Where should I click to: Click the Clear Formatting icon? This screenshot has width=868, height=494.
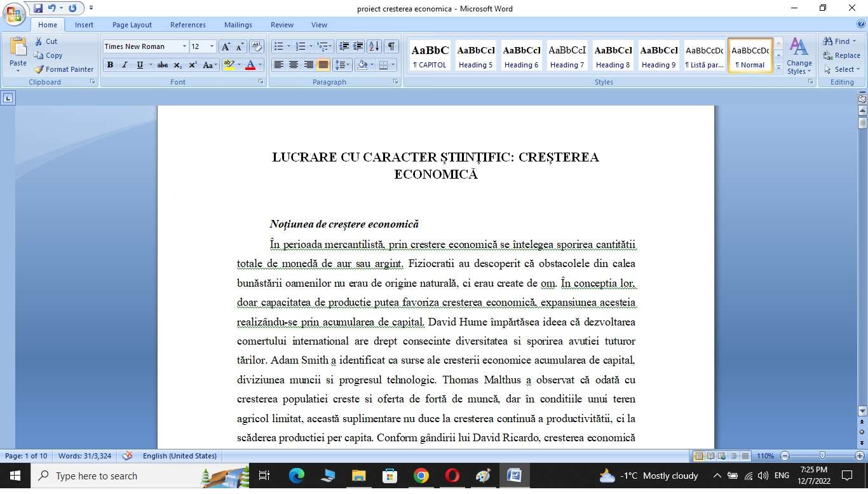pyautogui.click(x=257, y=46)
